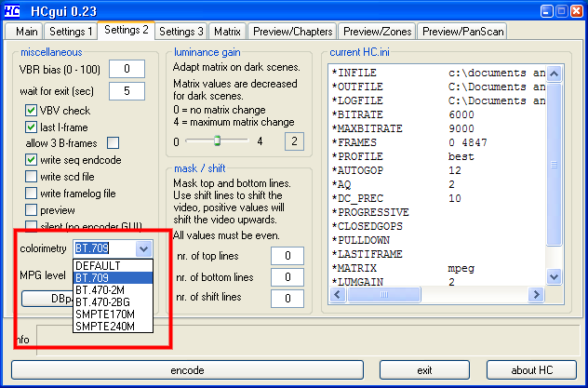Image resolution: width=588 pixels, height=388 pixels.
Task: Open the Matrix tab
Action: pyautogui.click(x=227, y=32)
